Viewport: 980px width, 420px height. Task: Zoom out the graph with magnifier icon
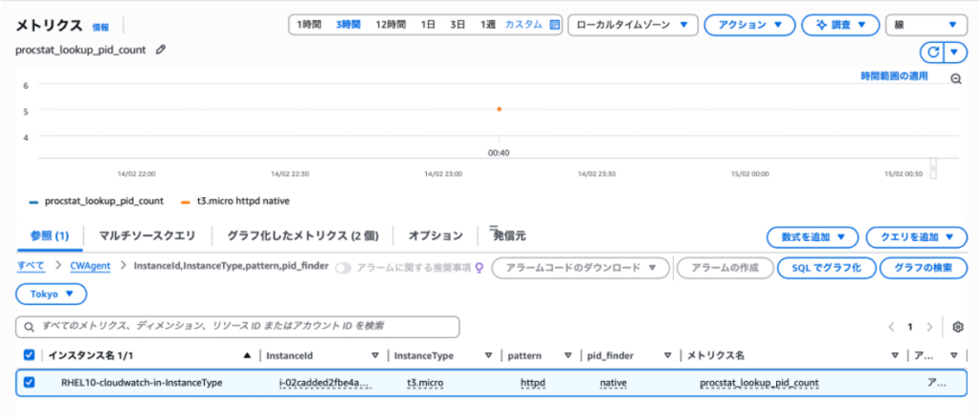pos(956,78)
